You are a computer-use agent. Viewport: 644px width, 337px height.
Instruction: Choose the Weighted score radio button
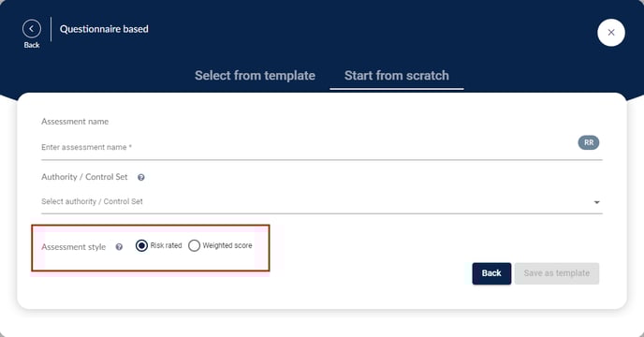point(194,246)
